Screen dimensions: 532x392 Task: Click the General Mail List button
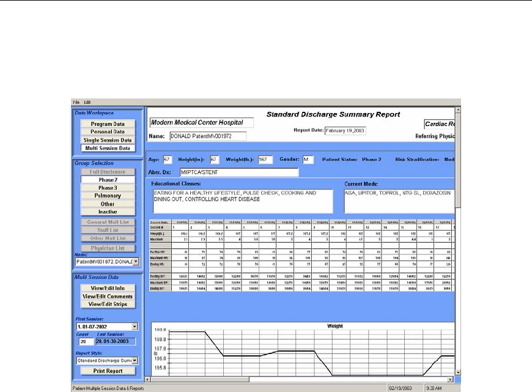108,222
